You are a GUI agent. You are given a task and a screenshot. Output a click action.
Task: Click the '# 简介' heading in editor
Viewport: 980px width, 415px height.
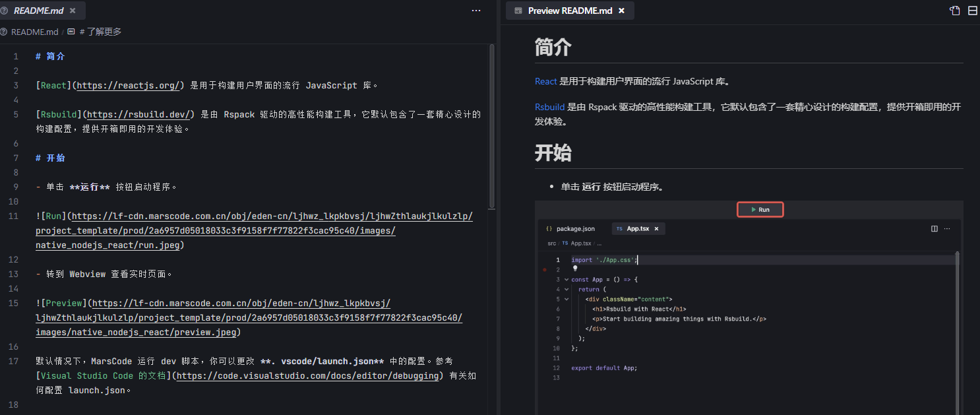(x=50, y=56)
